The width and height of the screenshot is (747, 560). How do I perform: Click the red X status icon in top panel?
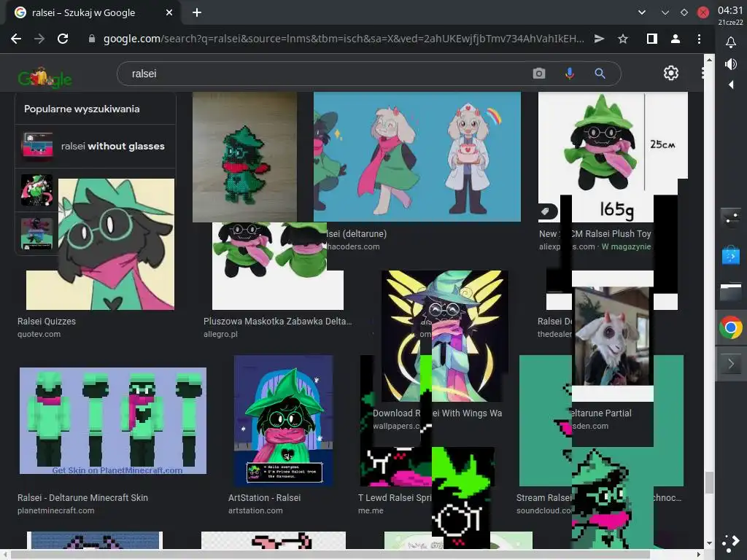(x=703, y=13)
